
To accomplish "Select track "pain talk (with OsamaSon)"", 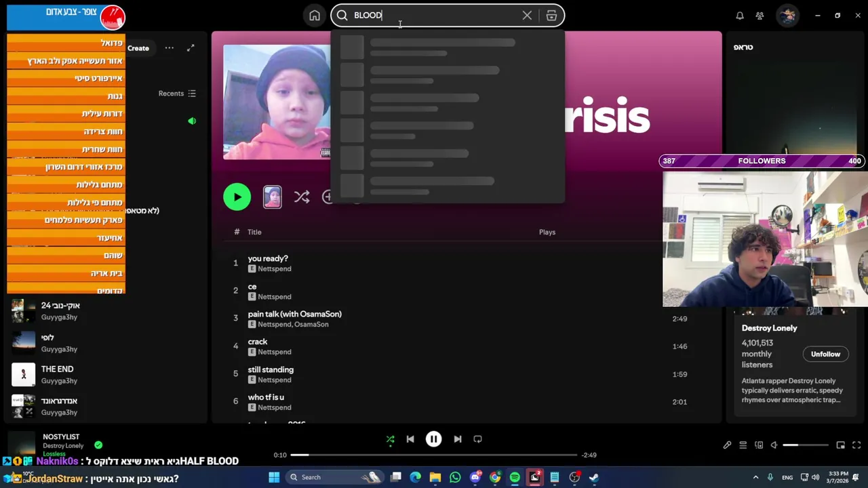I will (x=294, y=314).
